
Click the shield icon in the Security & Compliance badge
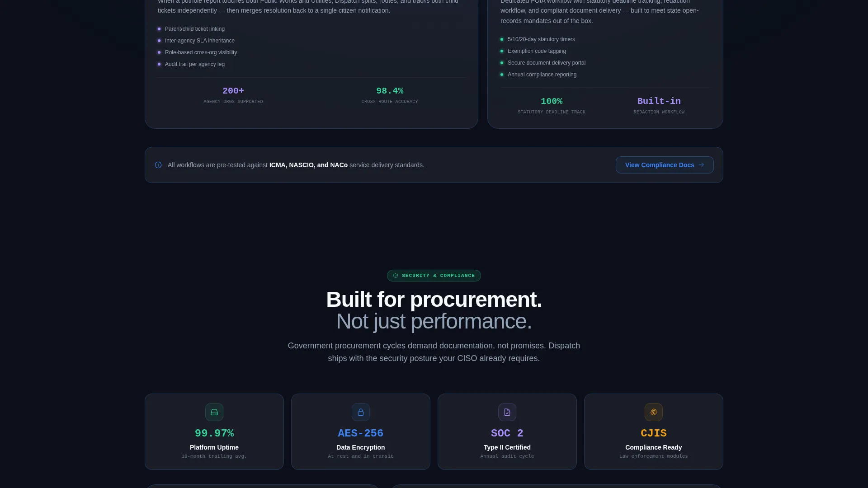[396, 276]
